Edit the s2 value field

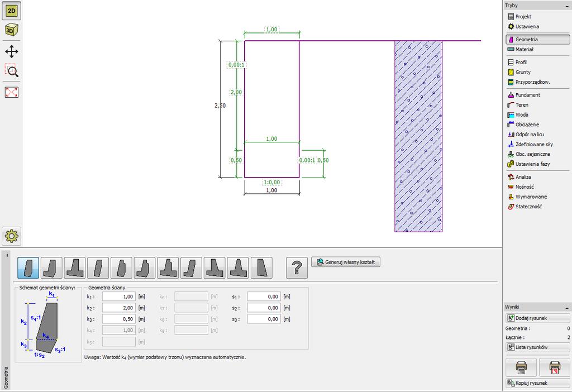pyautogui.click(x=264, y=308)
